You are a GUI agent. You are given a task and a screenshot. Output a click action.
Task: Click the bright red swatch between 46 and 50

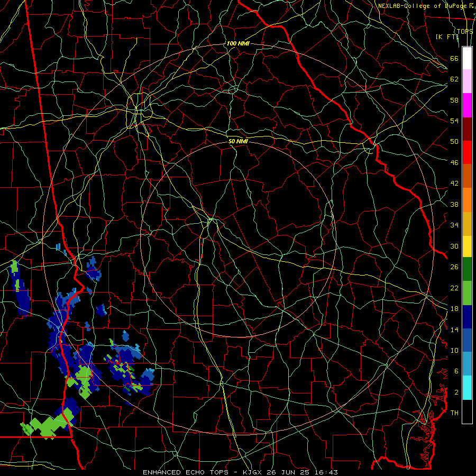(467, 152)
